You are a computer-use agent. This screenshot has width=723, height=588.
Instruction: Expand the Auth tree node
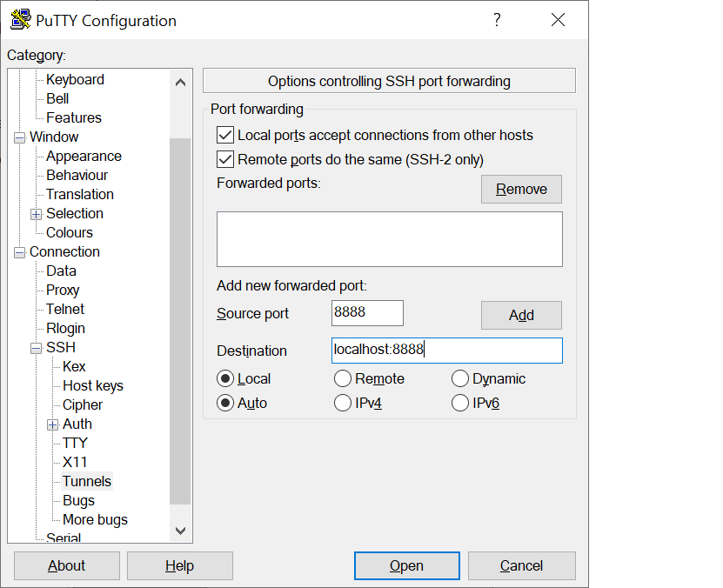(53, 424)
